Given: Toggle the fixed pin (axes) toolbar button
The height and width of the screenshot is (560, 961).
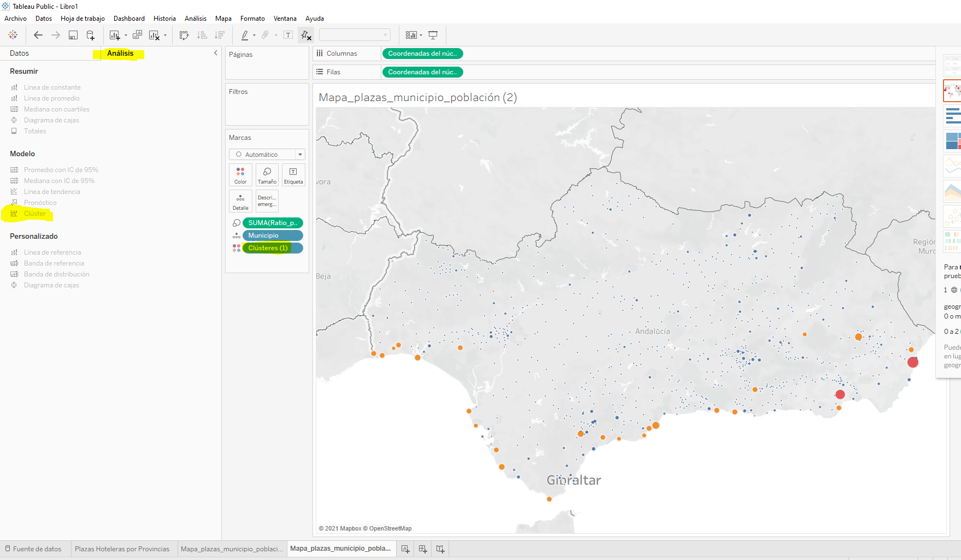Looking at the screenshot, I should coord(305,34).
